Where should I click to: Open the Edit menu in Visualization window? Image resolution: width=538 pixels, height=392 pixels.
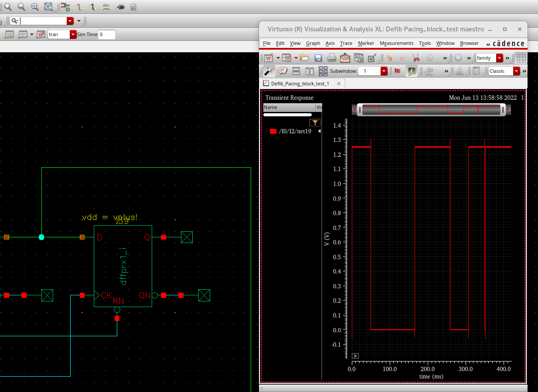280,43
